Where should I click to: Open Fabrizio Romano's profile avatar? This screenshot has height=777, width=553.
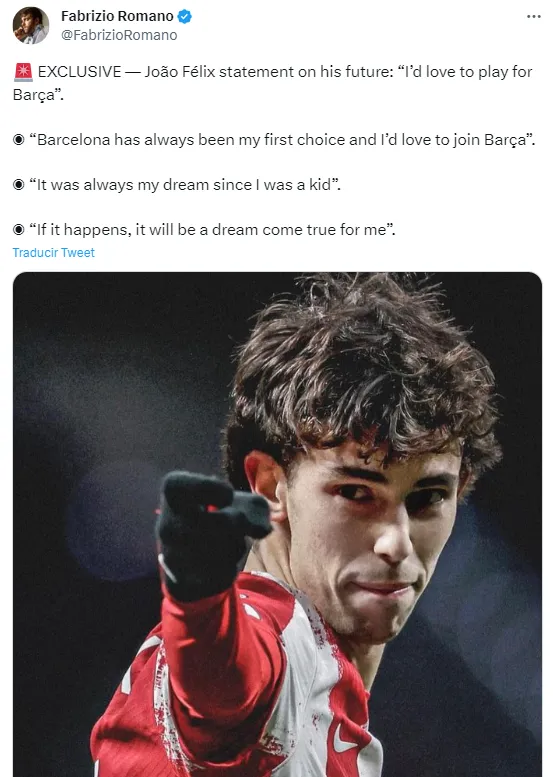31,25
